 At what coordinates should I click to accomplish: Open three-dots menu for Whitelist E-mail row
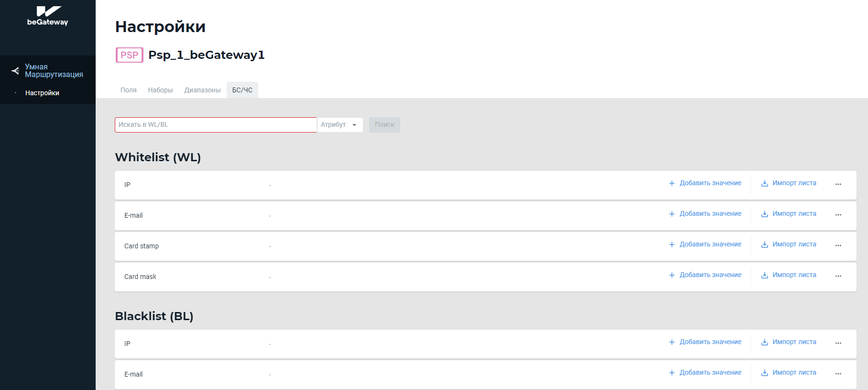tap(838, 215)
